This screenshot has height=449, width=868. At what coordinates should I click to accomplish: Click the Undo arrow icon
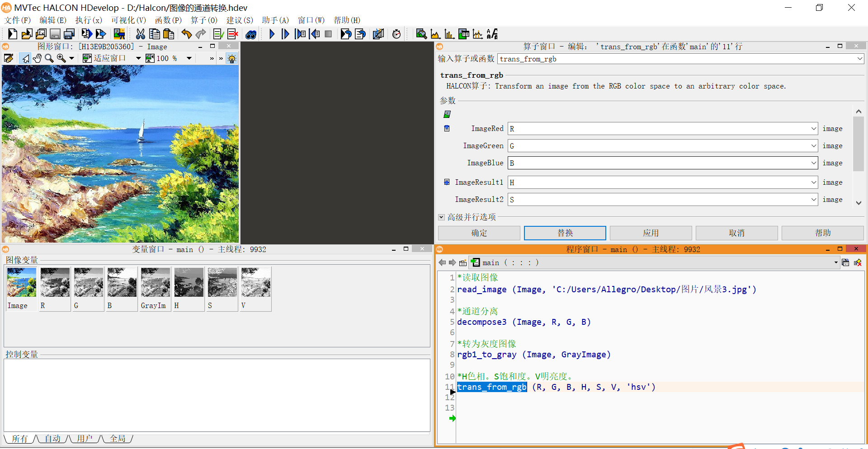pos(187,34)
